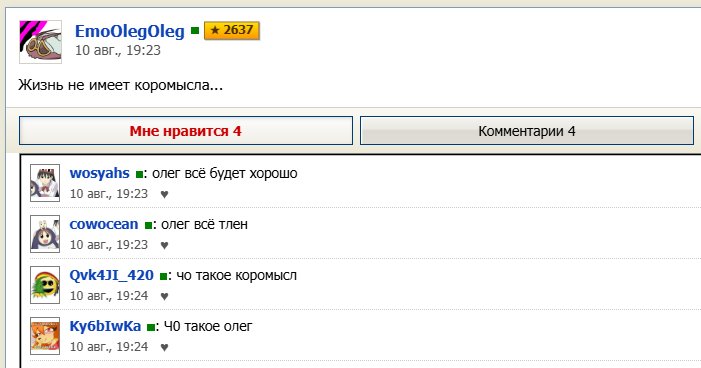Open the 'Комментарии 4' button

click(x=527, y=131)
